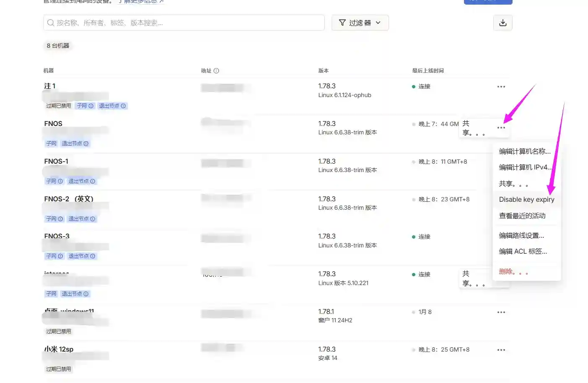Open the ellipsis menu for 桌面 windows11

click(501, 312)
